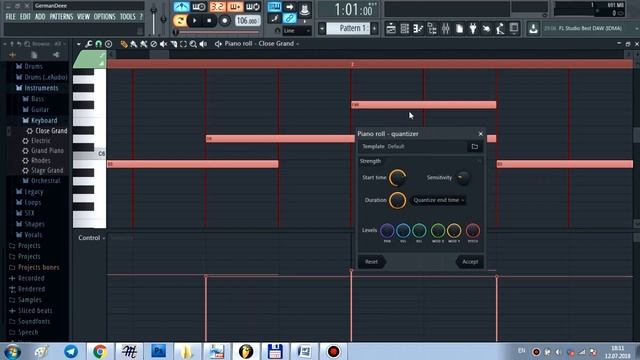Toggle wait for input to start
This screenshot has width=640, height=360.
point(199,7)
